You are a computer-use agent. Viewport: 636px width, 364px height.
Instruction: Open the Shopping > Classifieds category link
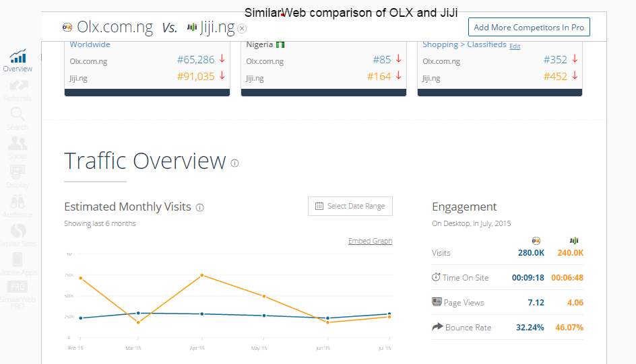[x=464, y=44]
